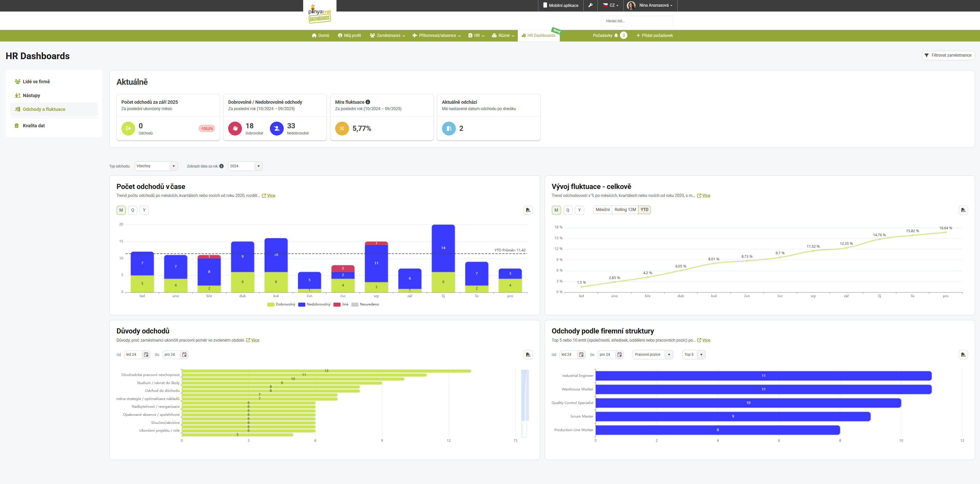This screenshot has height=484, width=980.
Task: Open the Pracovní pozice dropdown
Action: click(x=653, y=355)
